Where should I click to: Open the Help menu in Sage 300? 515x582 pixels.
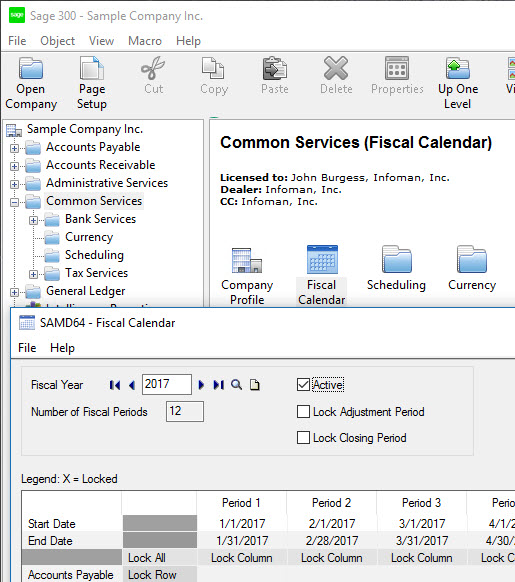(188, 41)
